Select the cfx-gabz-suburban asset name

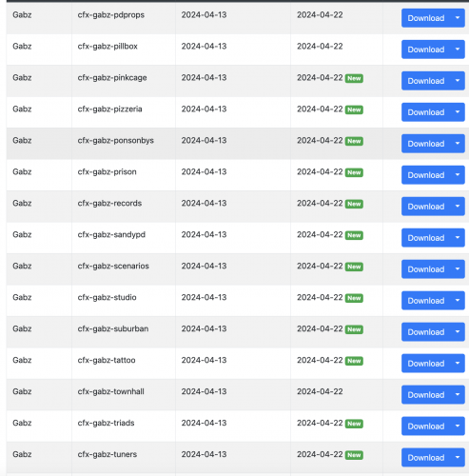113,329
